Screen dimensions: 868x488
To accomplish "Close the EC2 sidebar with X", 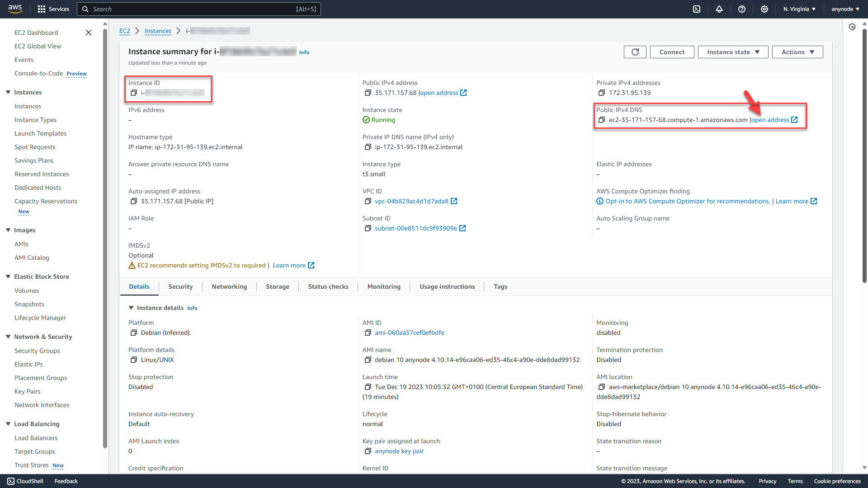I will tap(89, 33).
